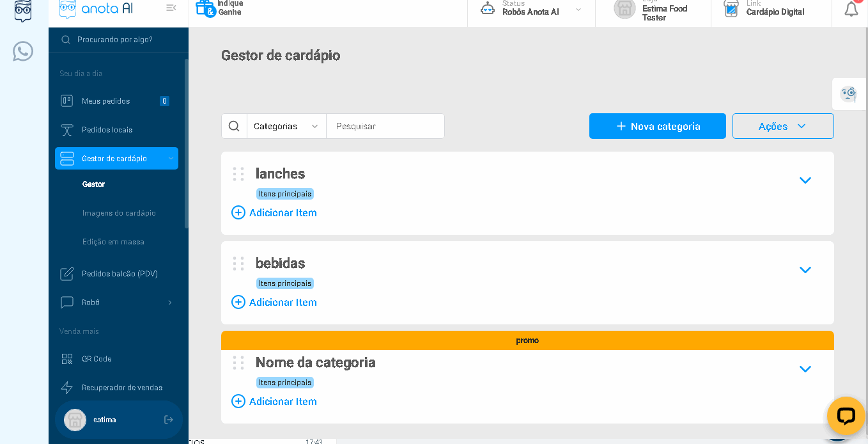Click the Indique e Ganhe gift icon

205,8
